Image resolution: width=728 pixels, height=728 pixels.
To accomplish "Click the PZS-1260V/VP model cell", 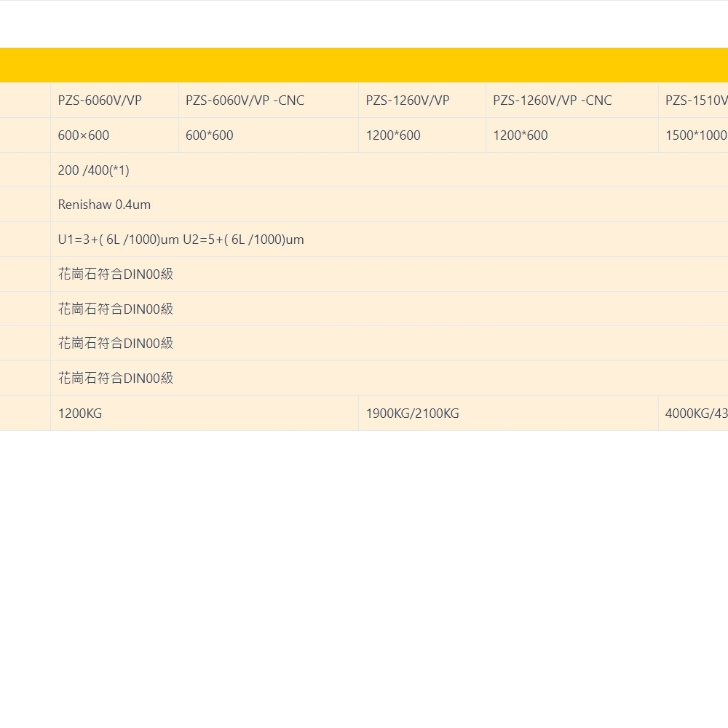I will [407, 100].
